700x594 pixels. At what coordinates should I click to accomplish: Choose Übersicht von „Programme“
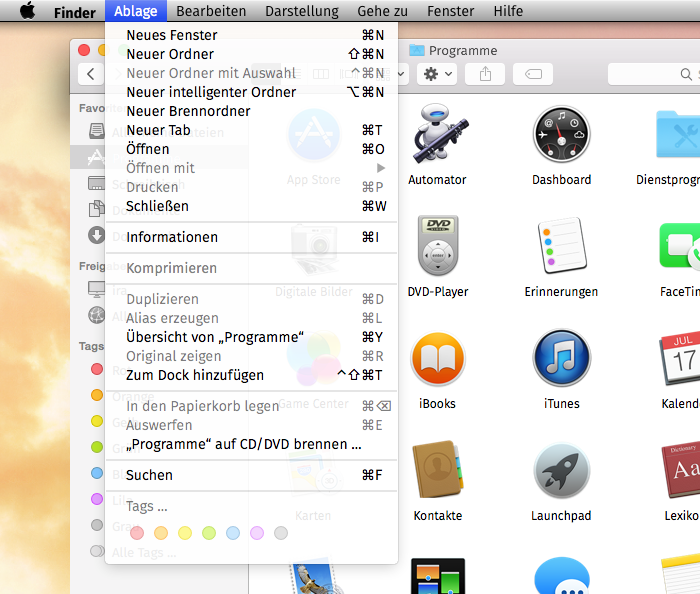point(251,337)
